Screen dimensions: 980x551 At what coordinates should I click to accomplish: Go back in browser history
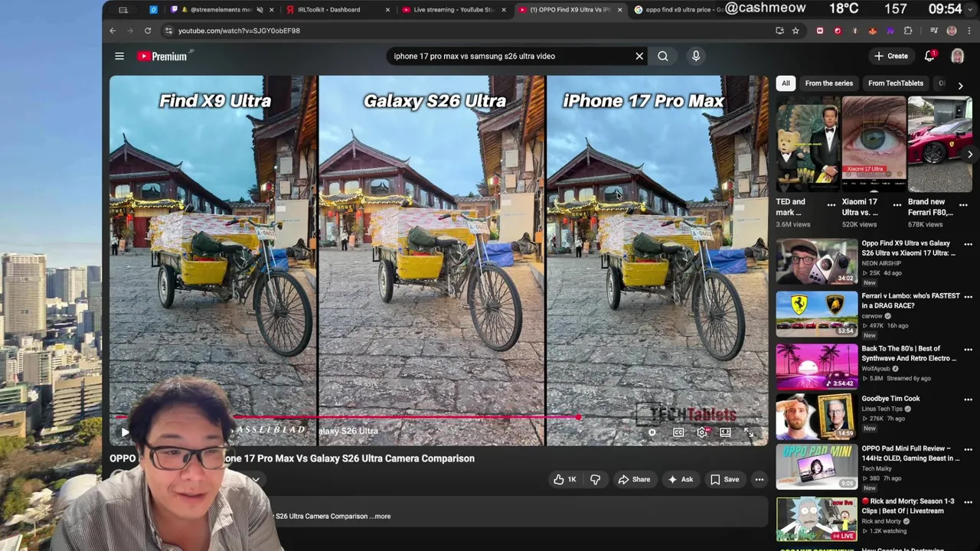pos(113,31)
